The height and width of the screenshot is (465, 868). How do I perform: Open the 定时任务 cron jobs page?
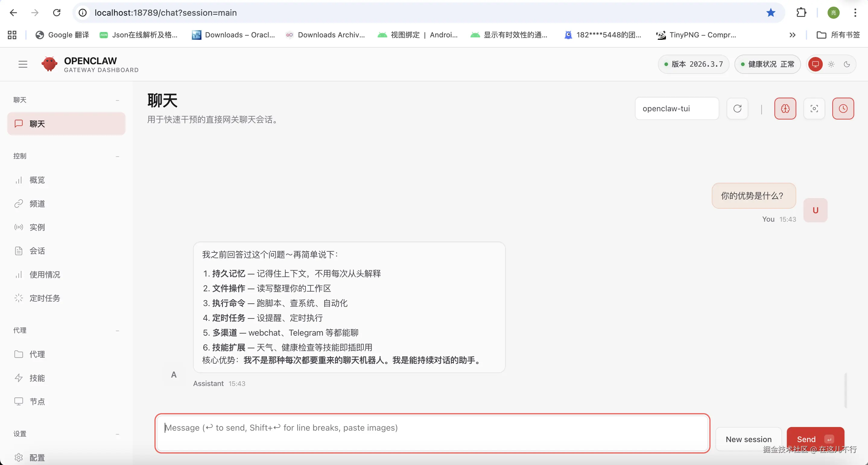[44, 298]
